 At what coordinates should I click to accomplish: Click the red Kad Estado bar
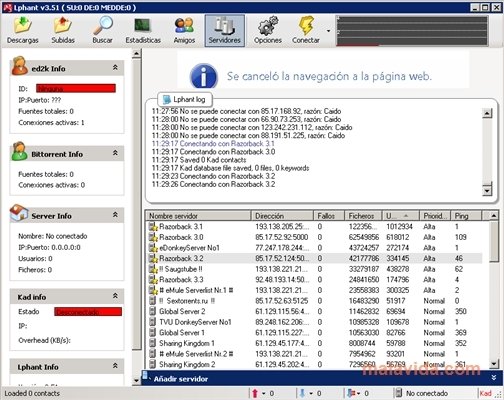[x=88, y=312]
